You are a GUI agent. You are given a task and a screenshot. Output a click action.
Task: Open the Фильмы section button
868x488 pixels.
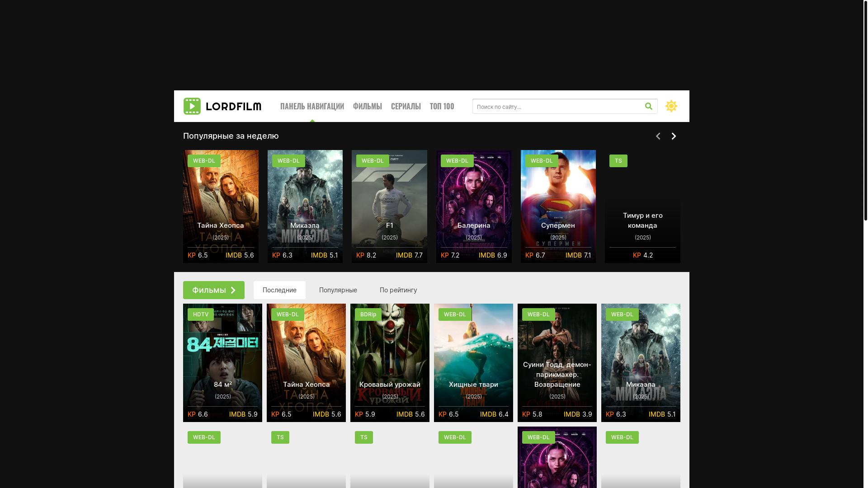coord(214,290)
